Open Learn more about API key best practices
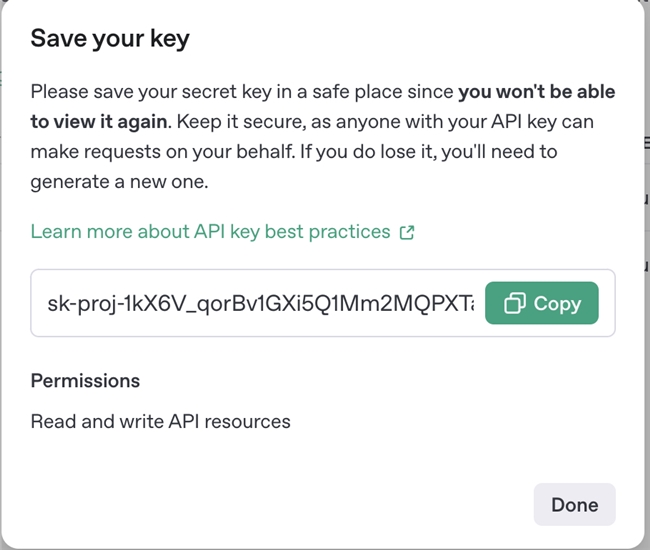The height and width of the screenshot is (550, 650). tap(210, 232)
